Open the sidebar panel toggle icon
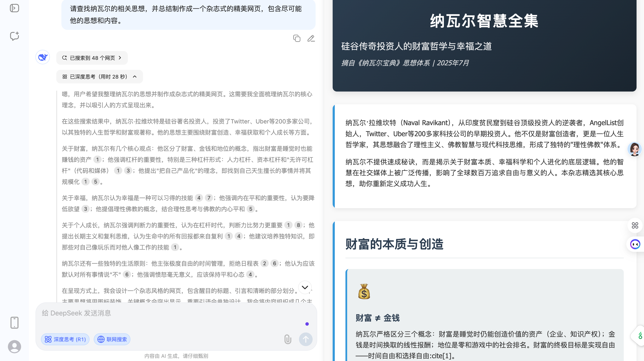 (14, 8)
